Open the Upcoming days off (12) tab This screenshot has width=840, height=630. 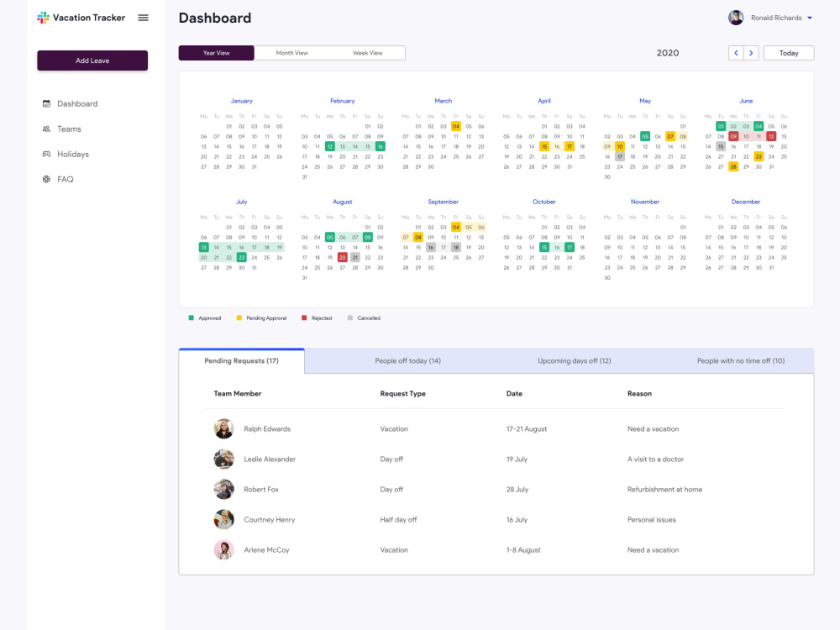(x=575, y=361)
